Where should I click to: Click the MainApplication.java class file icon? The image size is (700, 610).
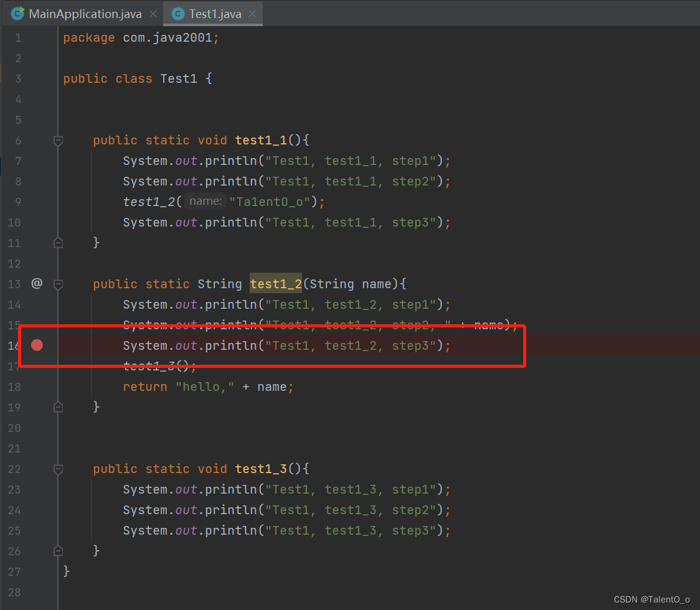click(x=17, y=14)
